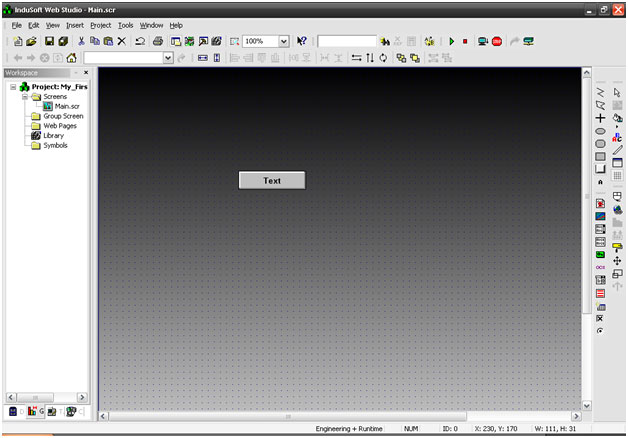This screenshot has width=628, height=438.
Task: Open the Project menu
Action: tap(101, 25)
